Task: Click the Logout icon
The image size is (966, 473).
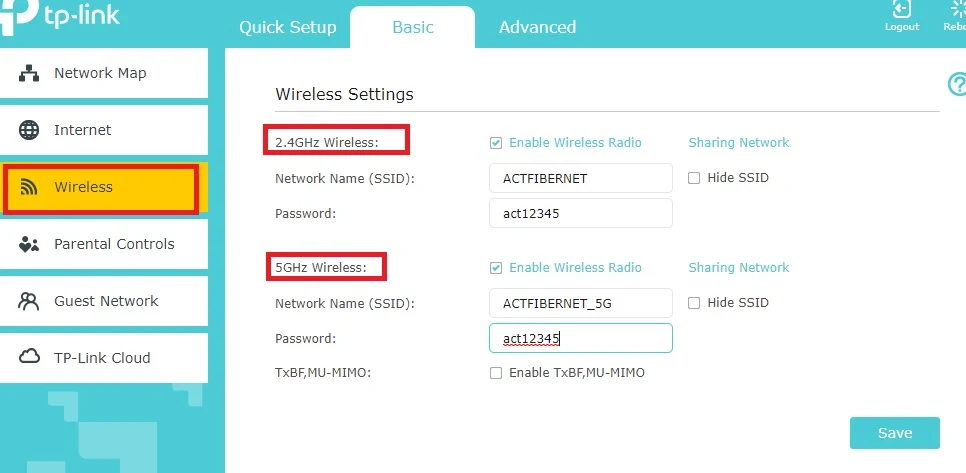Action: (x=901, y=11)
